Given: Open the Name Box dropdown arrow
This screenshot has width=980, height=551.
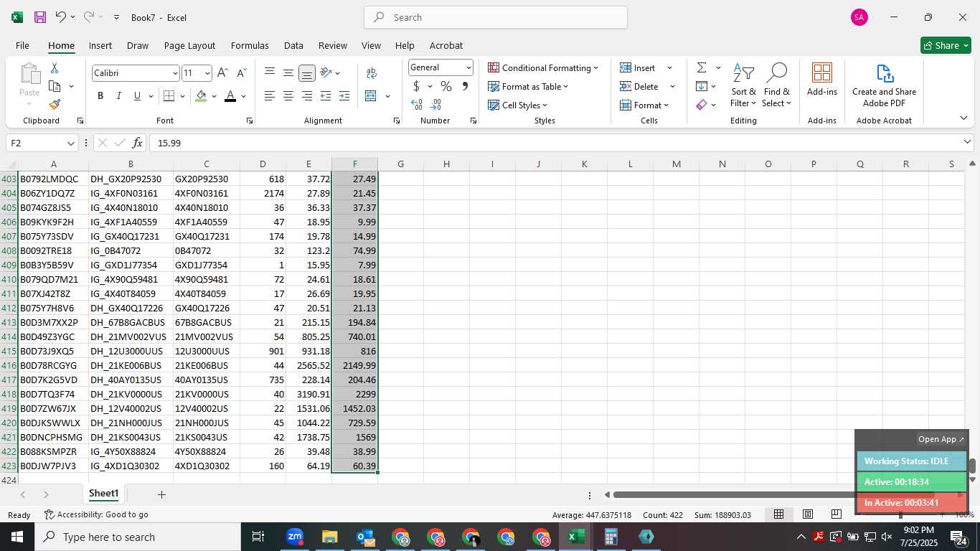Looking at the screenshot, I should tap(70, 143).
